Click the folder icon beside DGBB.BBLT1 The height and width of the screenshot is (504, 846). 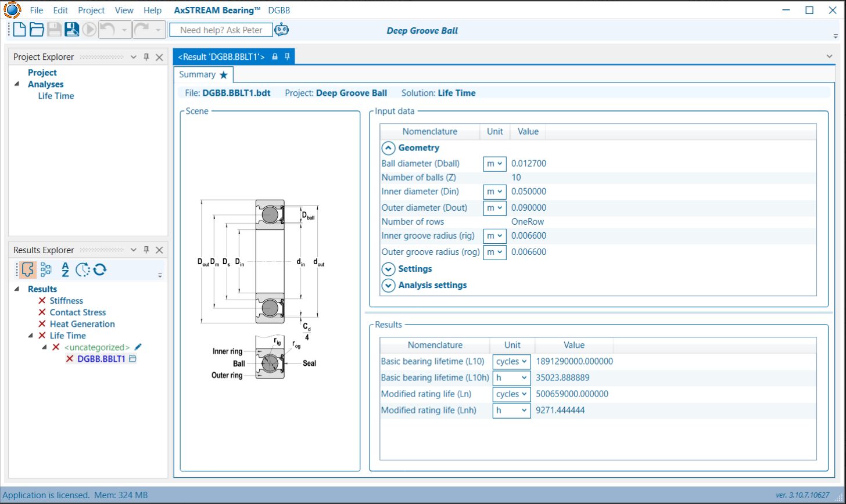[x=132, y=359]
